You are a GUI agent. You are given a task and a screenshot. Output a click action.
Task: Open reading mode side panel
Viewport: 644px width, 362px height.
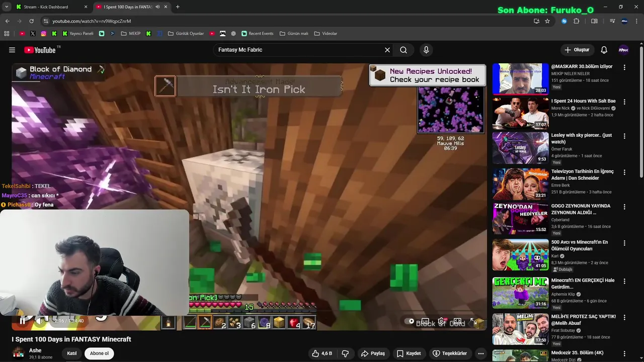(x=594, y=21)
